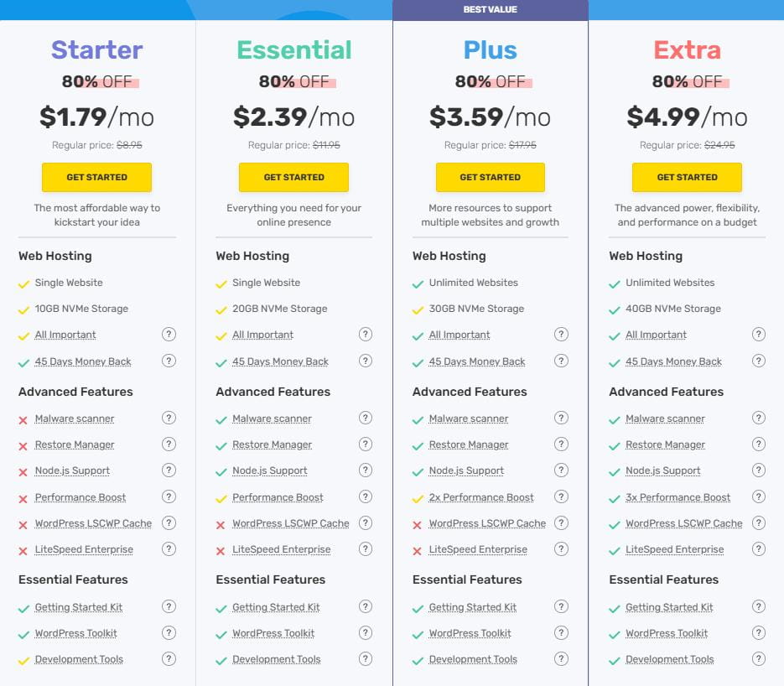Click WordPress Toolkit link in Starter column
This screenshot has width=784, height=686.
(75, 633)
